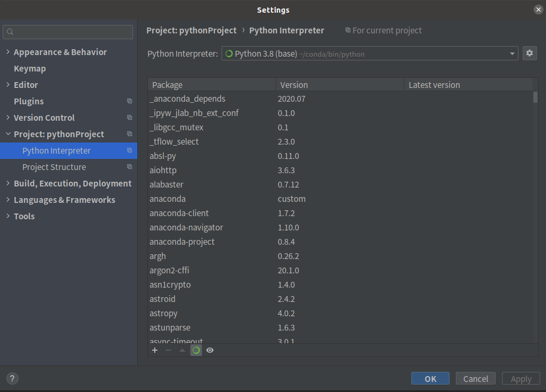Viewport: 546px width, 392px height.
Task: Select the Python Interpreter settings item
Action: 68,150
